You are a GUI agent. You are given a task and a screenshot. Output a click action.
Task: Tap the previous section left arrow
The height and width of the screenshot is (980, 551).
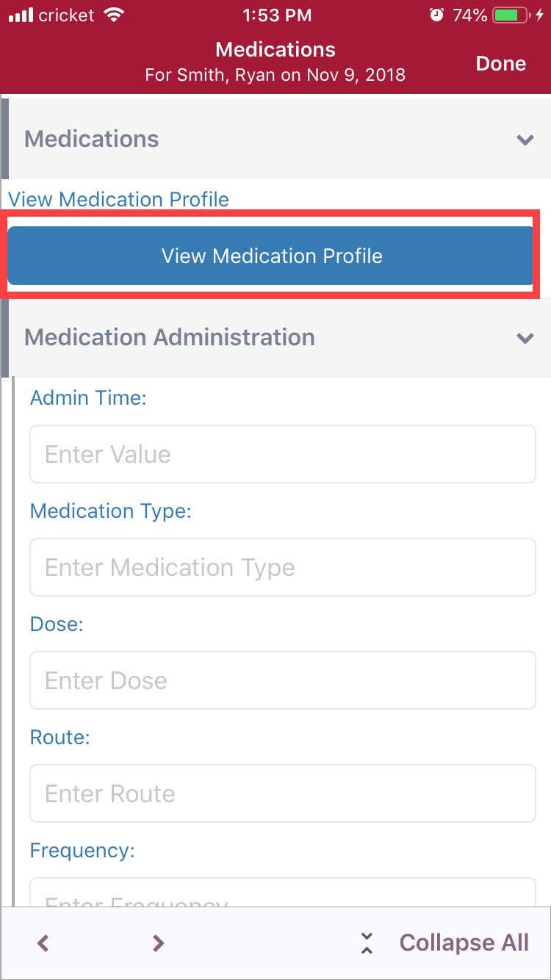click(43, 943)
